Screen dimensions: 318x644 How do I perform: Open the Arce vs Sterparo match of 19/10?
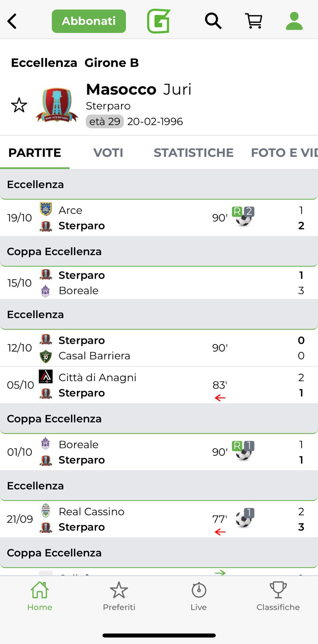point(135,218)
